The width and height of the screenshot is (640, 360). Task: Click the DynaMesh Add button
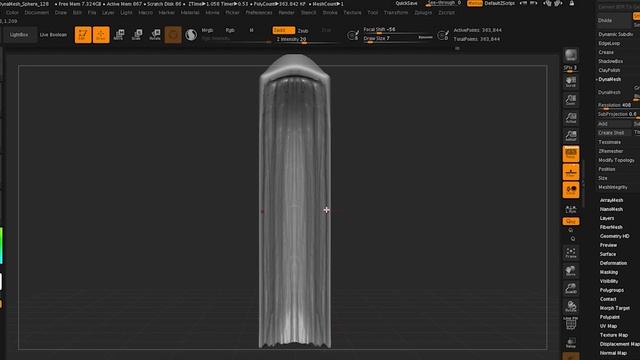coord(614,124)
